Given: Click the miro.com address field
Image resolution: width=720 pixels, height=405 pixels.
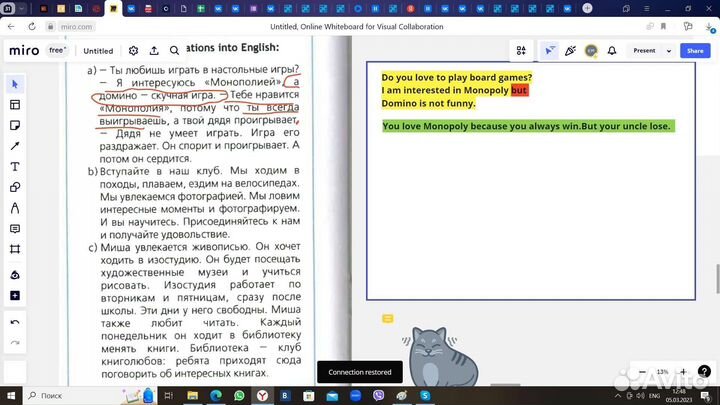Looking at the screenshot, I should point(76,27).
